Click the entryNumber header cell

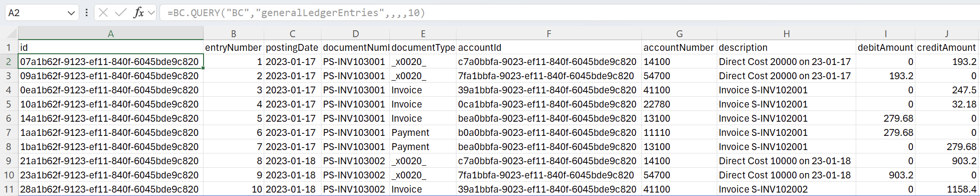click(x=233, y=47)
